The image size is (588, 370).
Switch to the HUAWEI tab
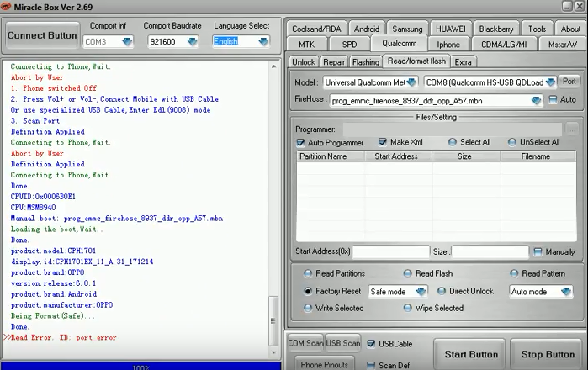click(x=450, y=29)
